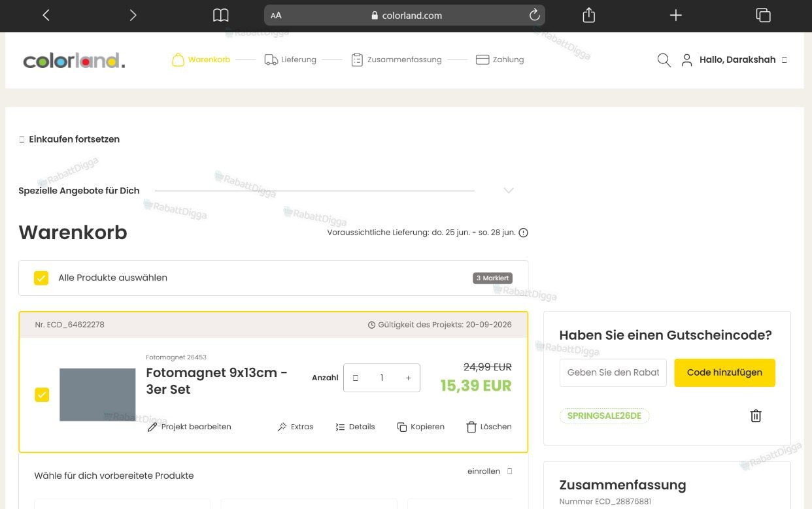Screen dimensions: 812x509
Task: Click project number Nr. ECD_64622278
Action: coord(70,325)
